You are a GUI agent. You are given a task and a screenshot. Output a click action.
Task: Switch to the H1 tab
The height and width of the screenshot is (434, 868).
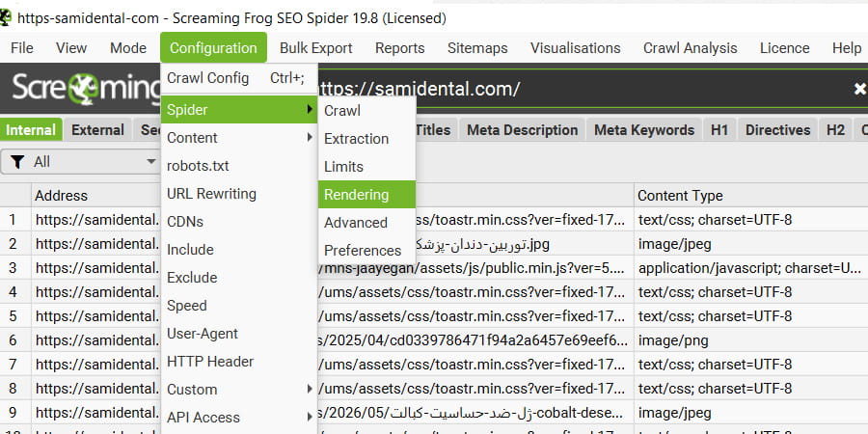(719, 130)
